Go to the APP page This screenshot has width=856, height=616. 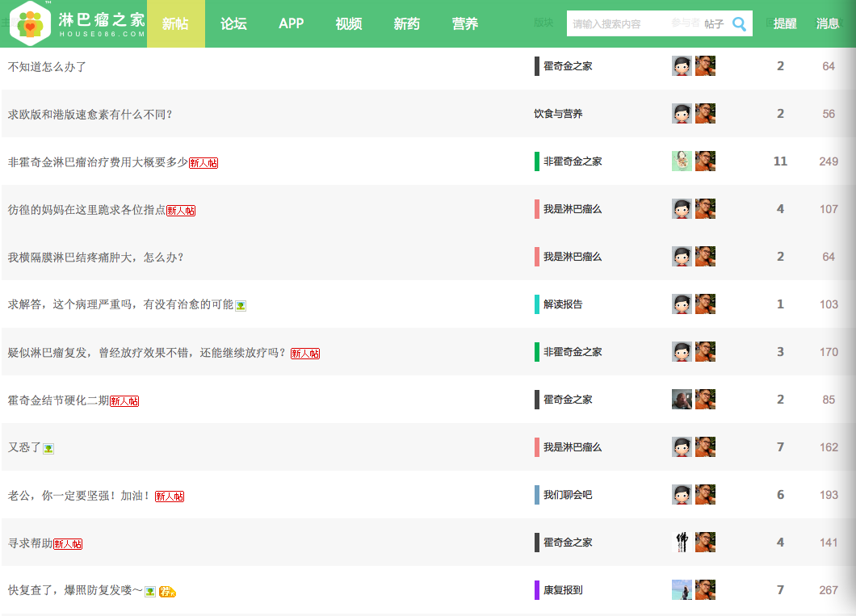click(x=292, y=23)
